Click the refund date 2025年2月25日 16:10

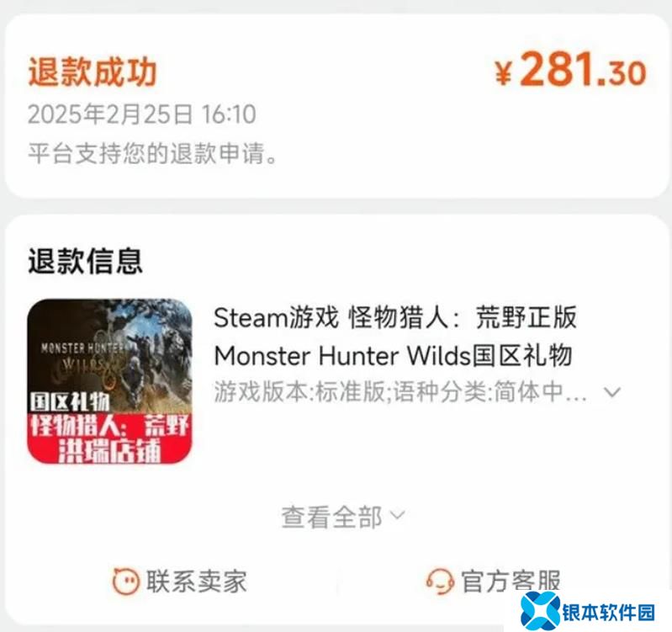[142, 114]
